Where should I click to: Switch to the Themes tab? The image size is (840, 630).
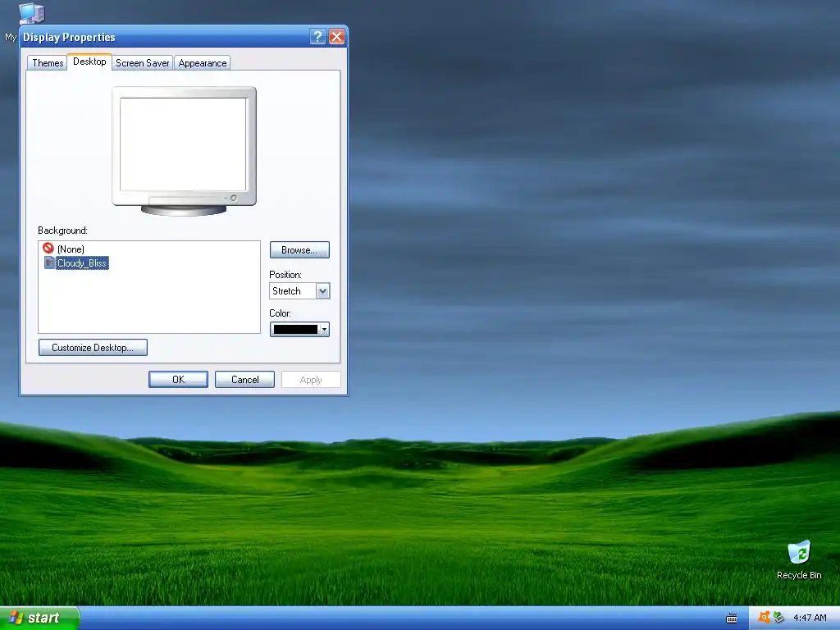[48, 62]
